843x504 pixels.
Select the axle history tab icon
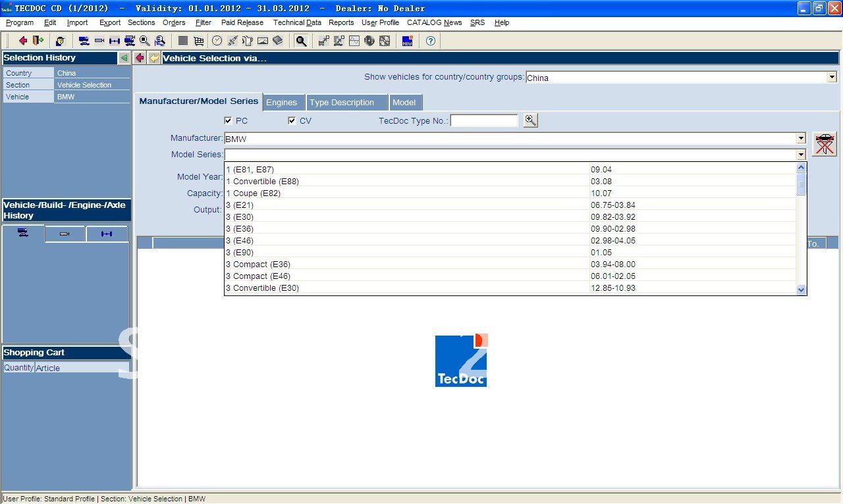107,234
